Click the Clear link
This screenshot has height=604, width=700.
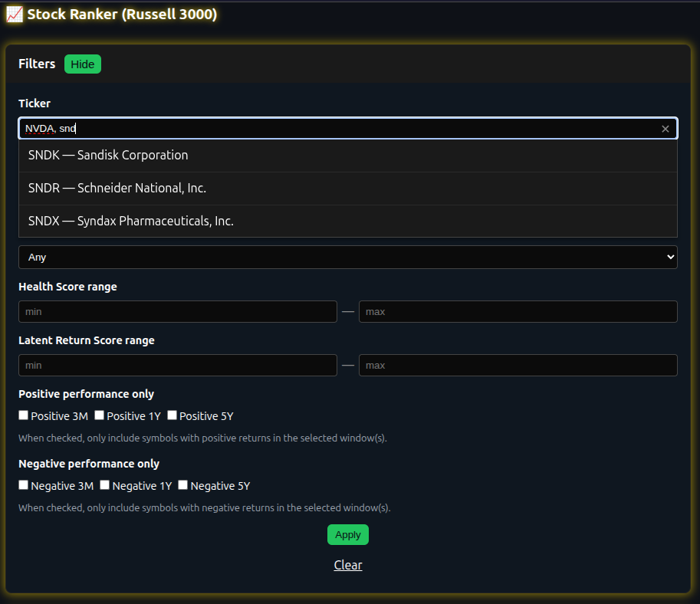(x=347, y=564)
